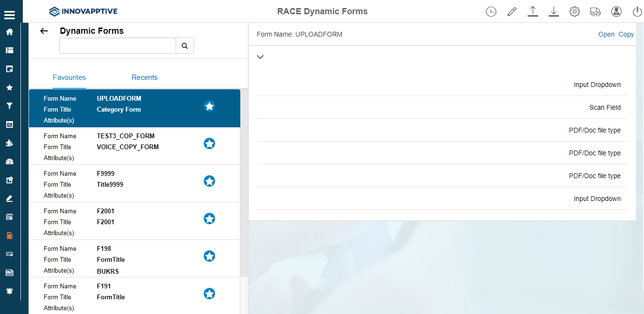This screenshot has width=644, height=314.
Task: Toggle favourite star for F198
Action: coord(209,256)
